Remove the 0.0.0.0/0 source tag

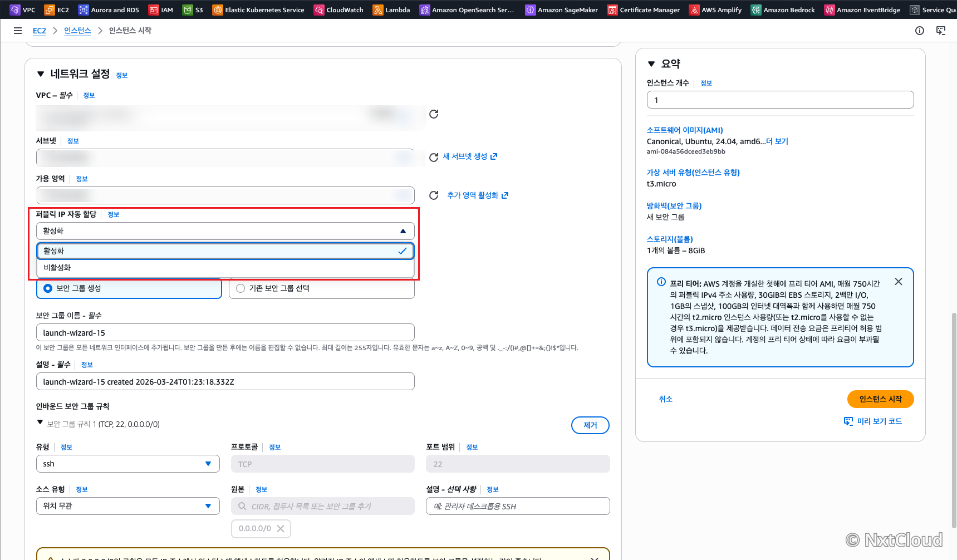pos(281,529)
